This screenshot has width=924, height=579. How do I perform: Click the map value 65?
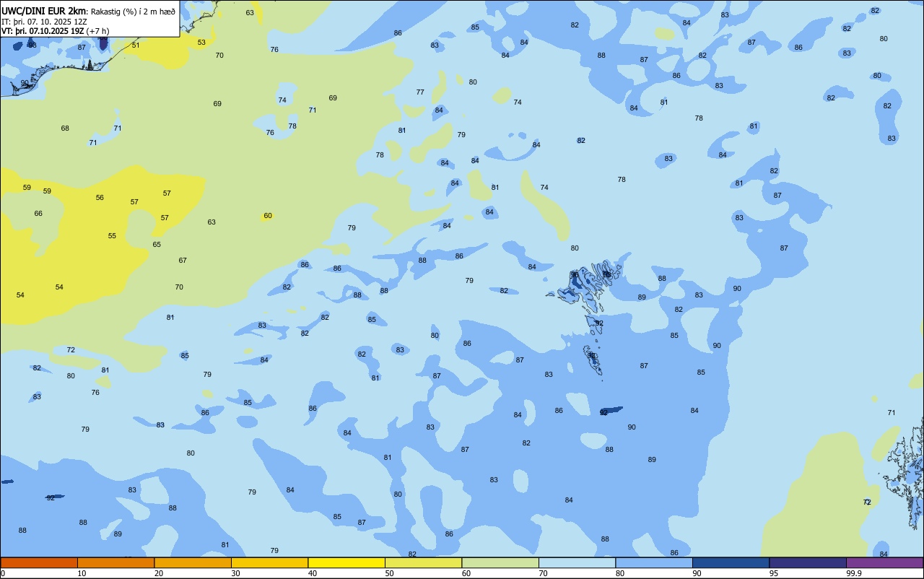coord(157,245)
